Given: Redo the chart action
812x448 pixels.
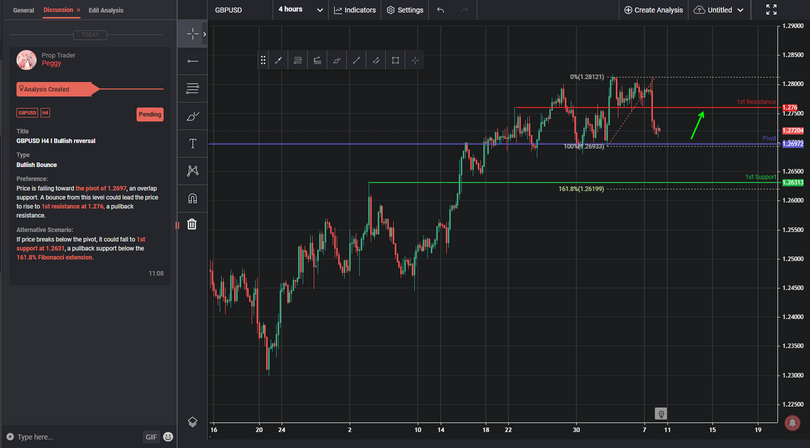Looking at the screenshot, I should (x=465, y=10).
